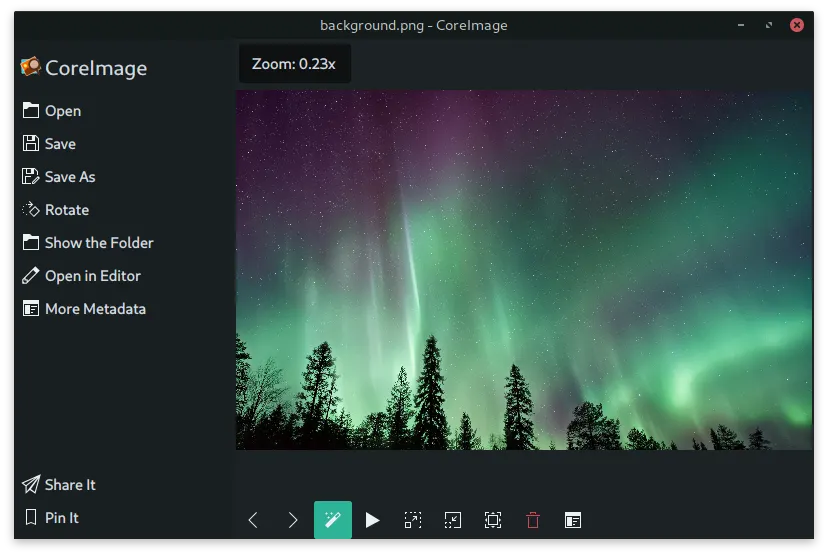The width and height of the screenshot is (828, 556).
Task: Open in Editor from sidebar
Action: click(x=81, y=276)
